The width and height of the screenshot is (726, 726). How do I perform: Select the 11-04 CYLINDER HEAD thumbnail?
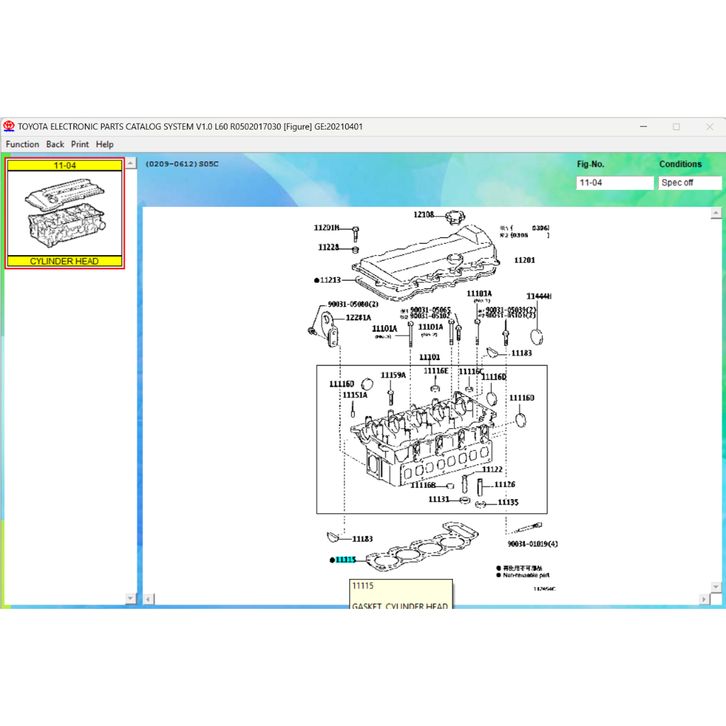click(65, 213)
